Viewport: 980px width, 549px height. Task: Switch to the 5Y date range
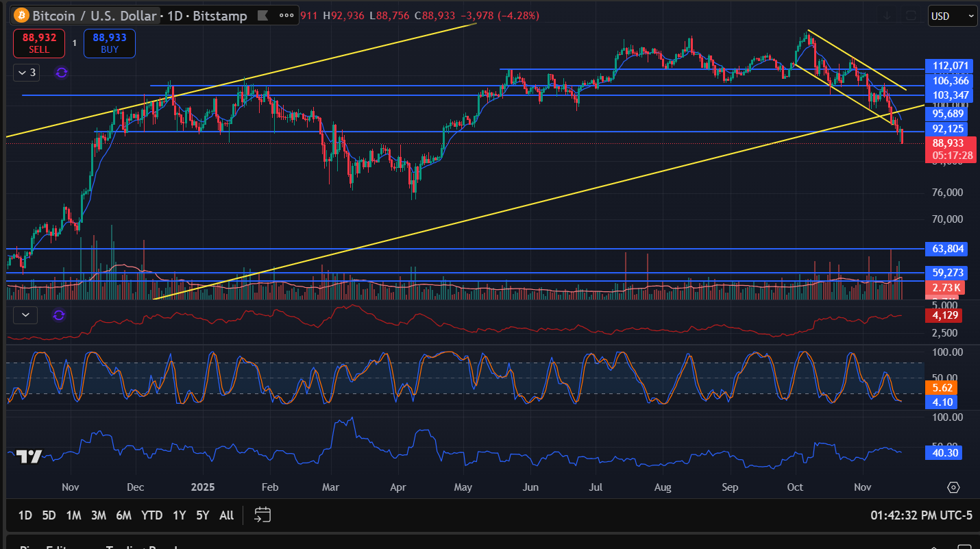(x=202, y=515)
